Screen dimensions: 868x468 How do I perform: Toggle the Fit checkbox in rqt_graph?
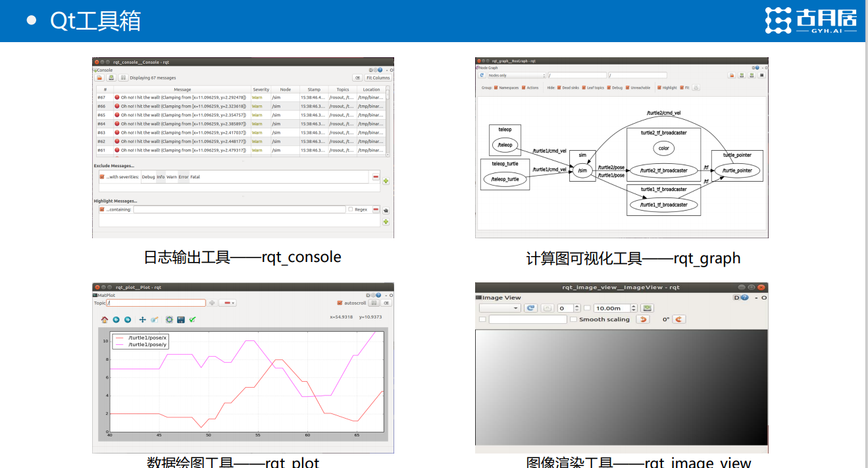[x=682, y=88]
